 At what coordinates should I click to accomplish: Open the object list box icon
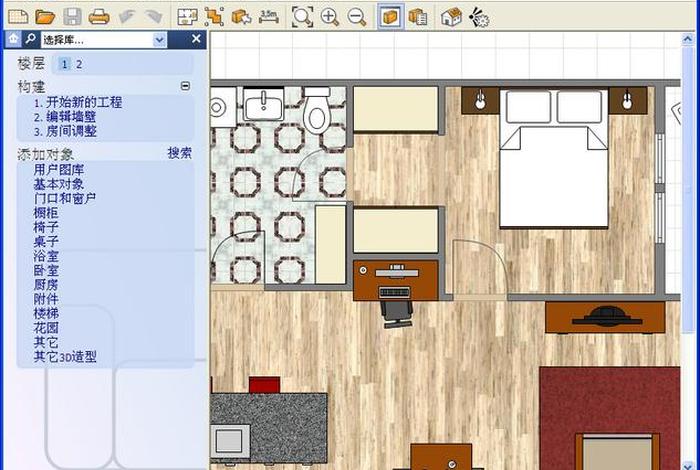click(x=418, y=17)
